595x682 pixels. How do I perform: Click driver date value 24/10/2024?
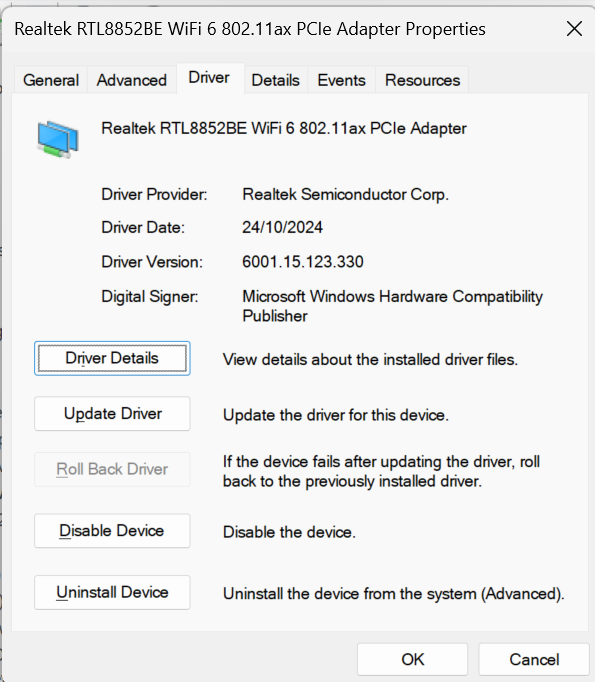(282, 227)
